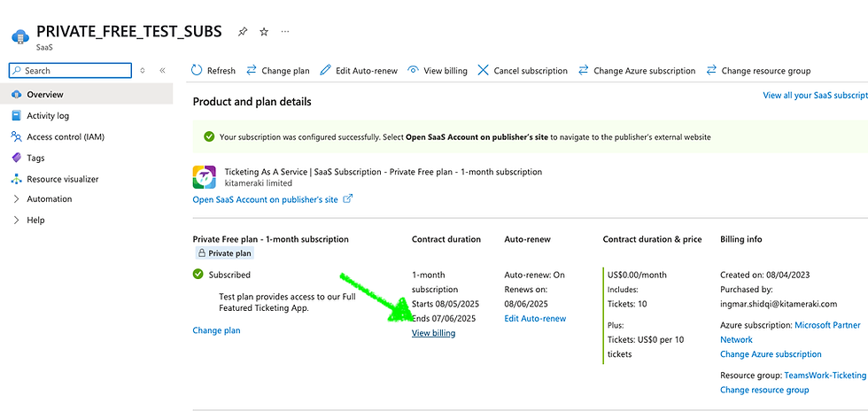Click the 'Tickets: 10' included text
868x411 pixels.
pyautogui.click(x=627, y=304)
